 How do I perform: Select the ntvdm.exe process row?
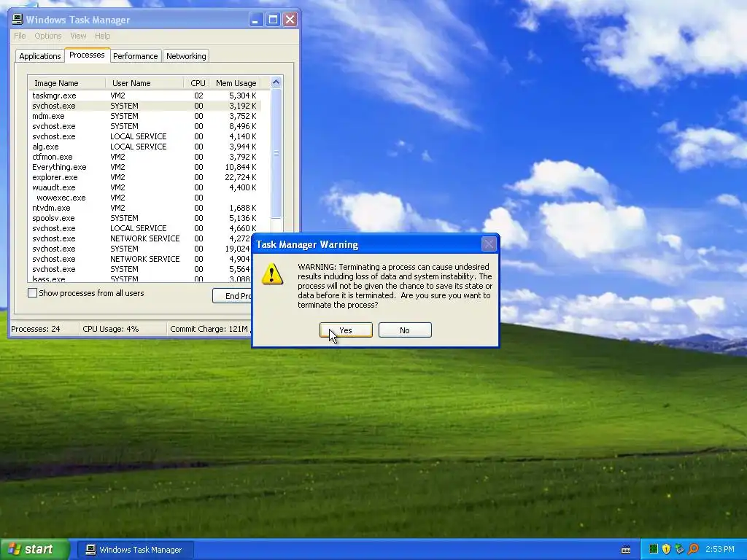[144, 208]
